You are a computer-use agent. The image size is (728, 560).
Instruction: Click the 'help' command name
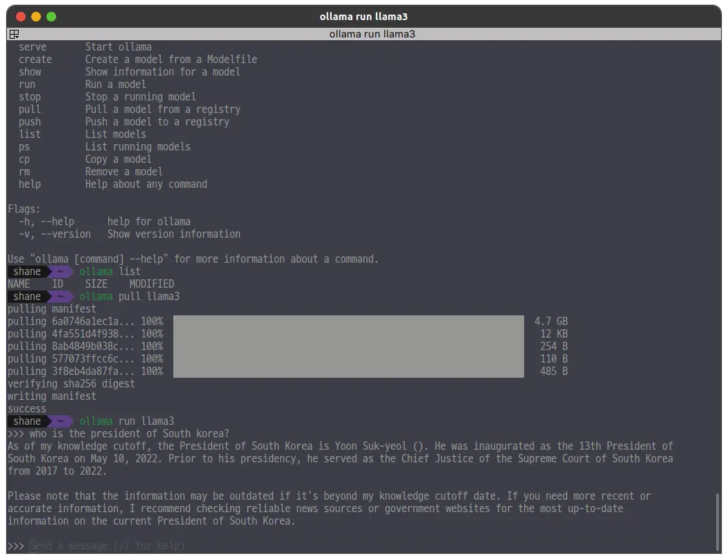[x=30, y=184]
